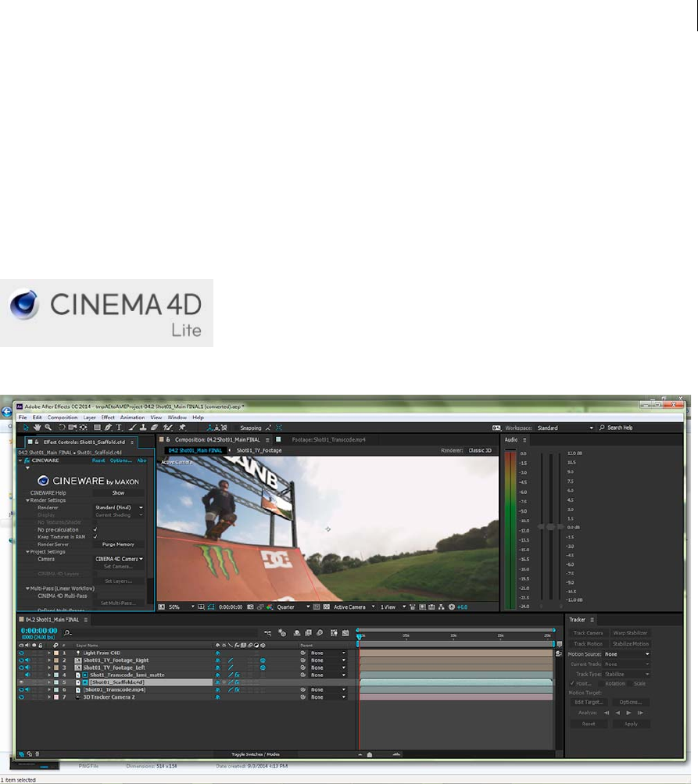This screenshot has width=698, height=784.
Task: Select the Type tool
Action: 119,428
